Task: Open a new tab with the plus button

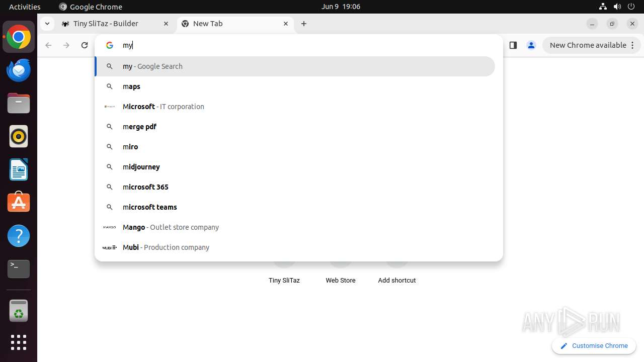Action: (x=304, y=24)
